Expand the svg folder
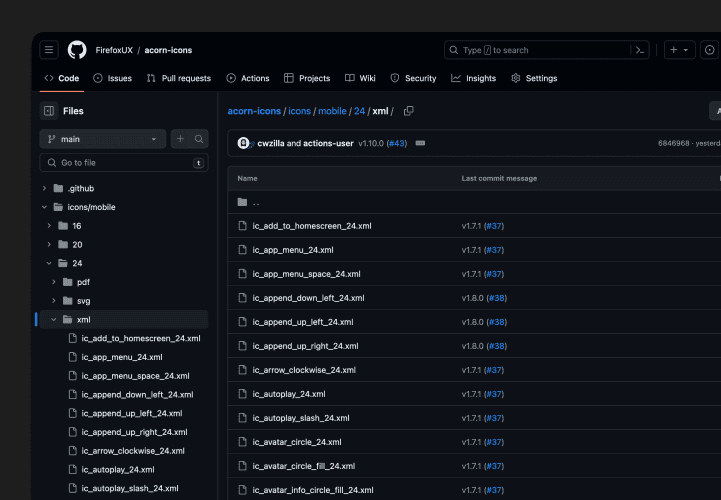The height and width of the screenshot is (500, 721). click(54, 301)
